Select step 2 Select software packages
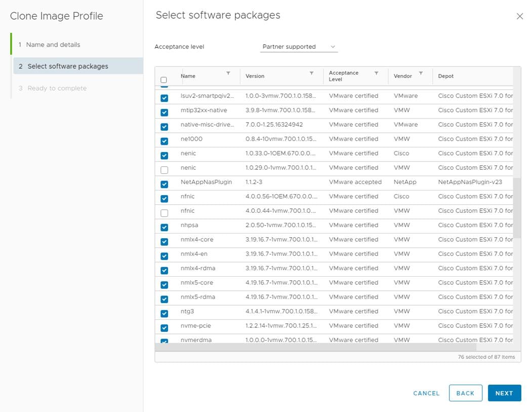Screen dimensions: 532x412 pos(78,66)
